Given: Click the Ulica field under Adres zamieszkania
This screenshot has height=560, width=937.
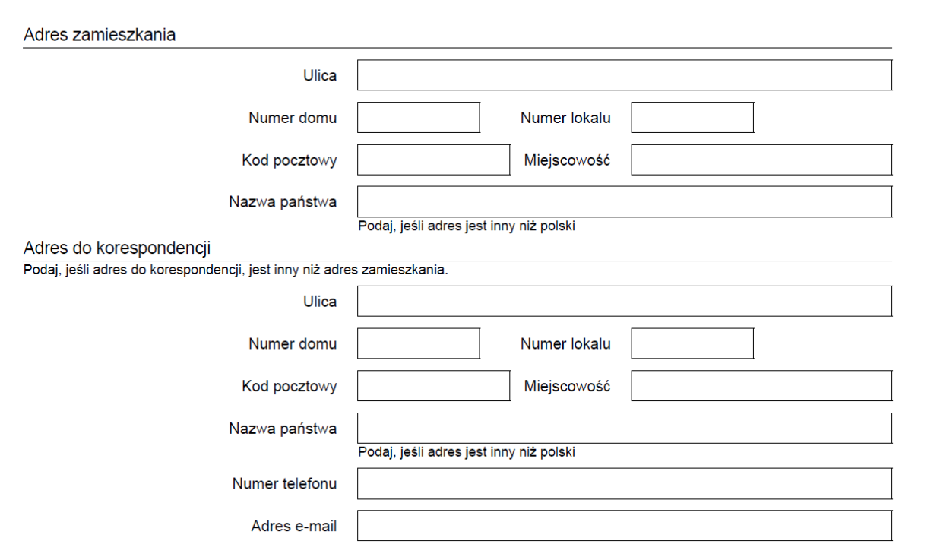Looking at the screenshot, I should (x=625, y=75).
